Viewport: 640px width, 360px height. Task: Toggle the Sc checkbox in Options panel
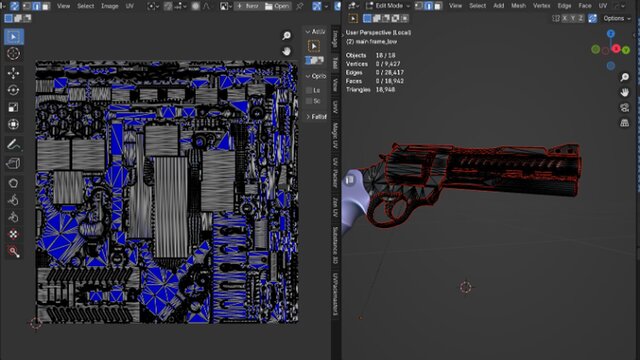(309, 101)
